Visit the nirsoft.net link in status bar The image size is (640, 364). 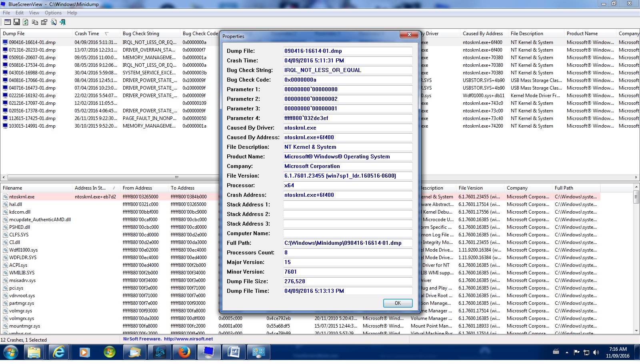tap(188, 339)
